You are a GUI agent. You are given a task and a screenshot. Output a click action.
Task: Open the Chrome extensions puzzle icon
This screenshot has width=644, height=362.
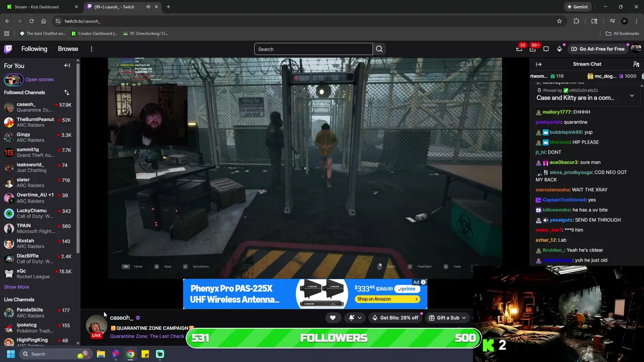577,21
